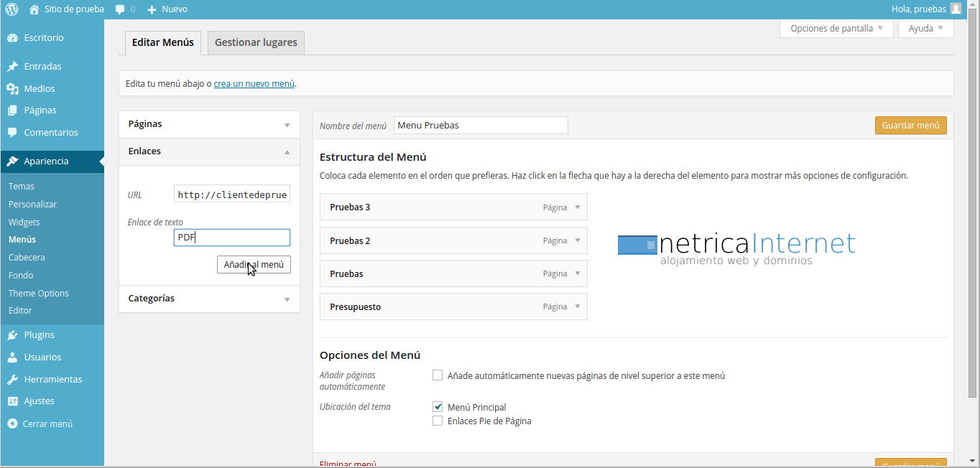Open the Medios library icon in sidebar
This screenshot has width=980, height=468.
[x=12, y=89]
